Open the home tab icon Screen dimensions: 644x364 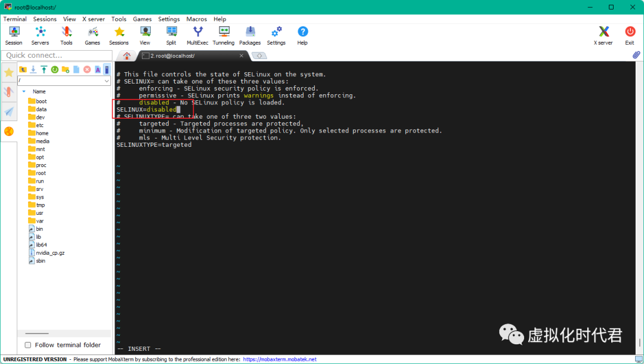point(126,55)
